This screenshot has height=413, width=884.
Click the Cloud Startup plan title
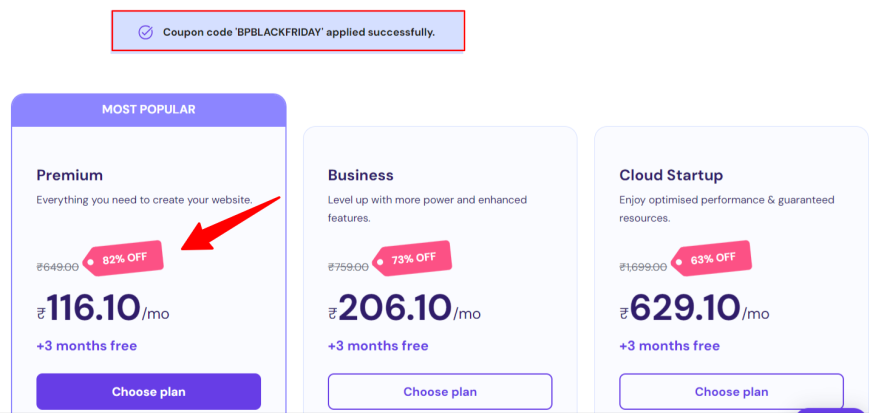(x=671, y=175)
